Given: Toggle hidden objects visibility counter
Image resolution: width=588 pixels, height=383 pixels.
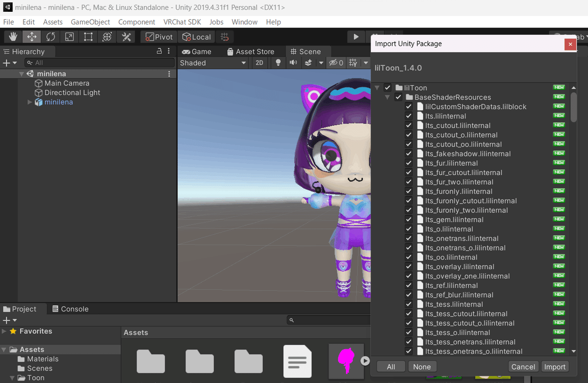Looking at the screenshot, I should (x=336, y=63).
